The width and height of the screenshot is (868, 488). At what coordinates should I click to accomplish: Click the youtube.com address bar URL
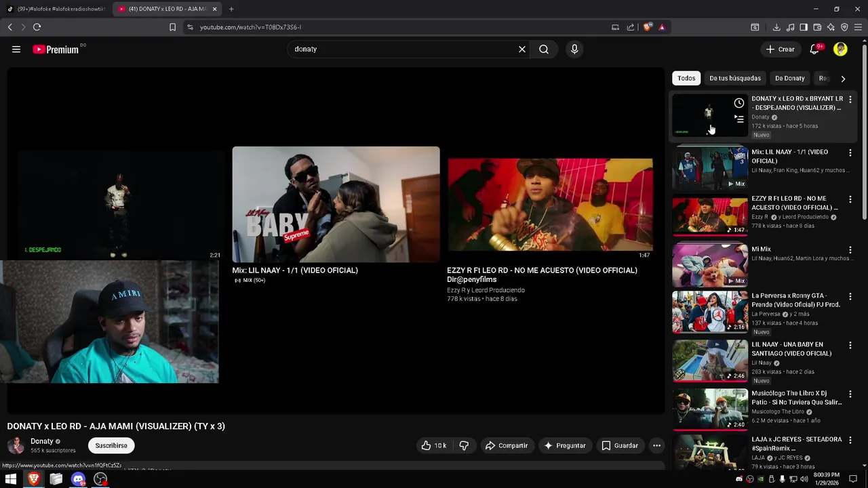(x=250, y=27)
